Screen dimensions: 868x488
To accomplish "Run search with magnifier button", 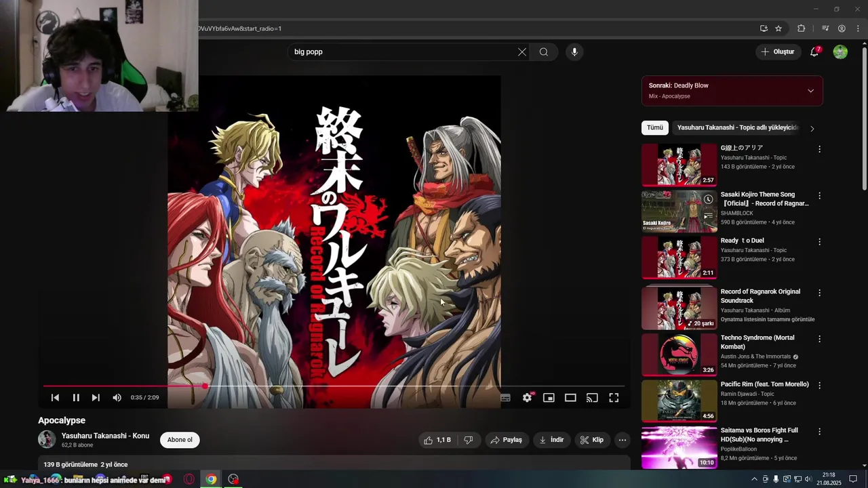I will tap(544, 52).
